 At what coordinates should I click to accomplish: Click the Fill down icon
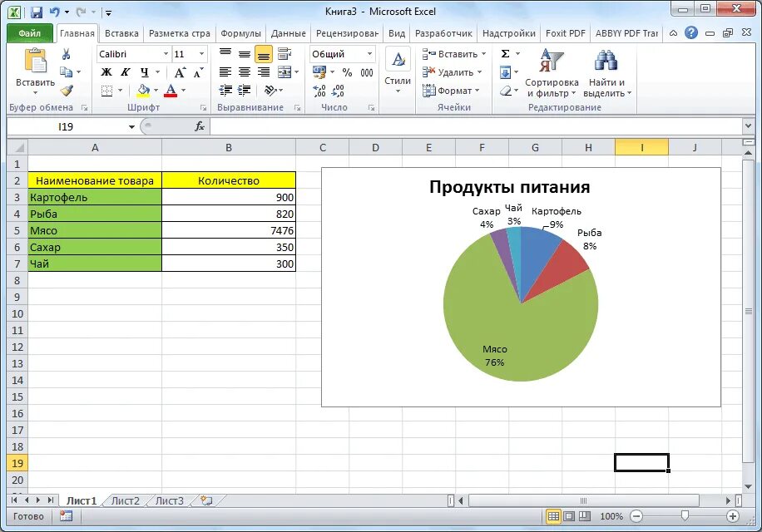click(x=506, y=72)
